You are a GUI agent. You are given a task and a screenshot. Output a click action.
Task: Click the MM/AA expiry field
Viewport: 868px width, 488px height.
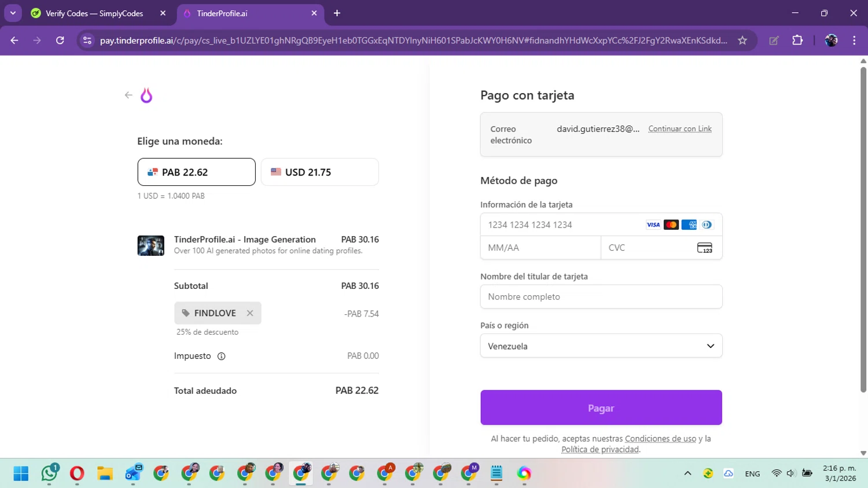tap(540, 248)
